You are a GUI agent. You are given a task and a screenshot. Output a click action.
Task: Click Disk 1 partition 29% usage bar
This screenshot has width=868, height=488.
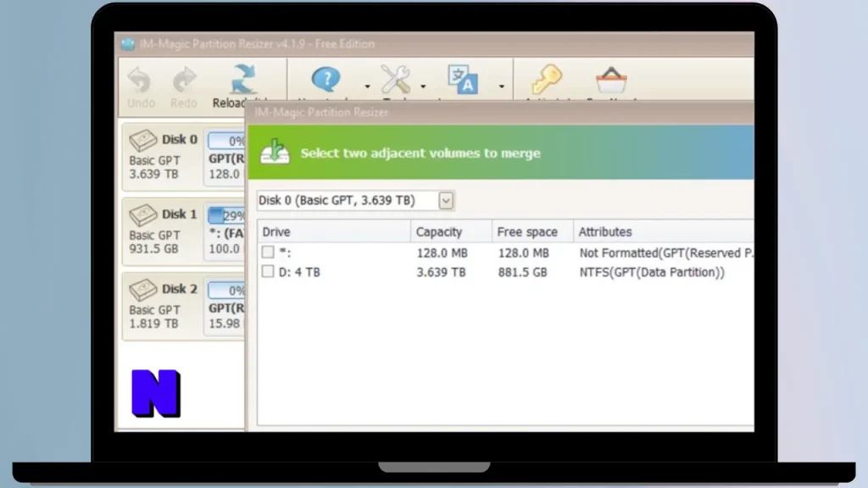(226, 215)
